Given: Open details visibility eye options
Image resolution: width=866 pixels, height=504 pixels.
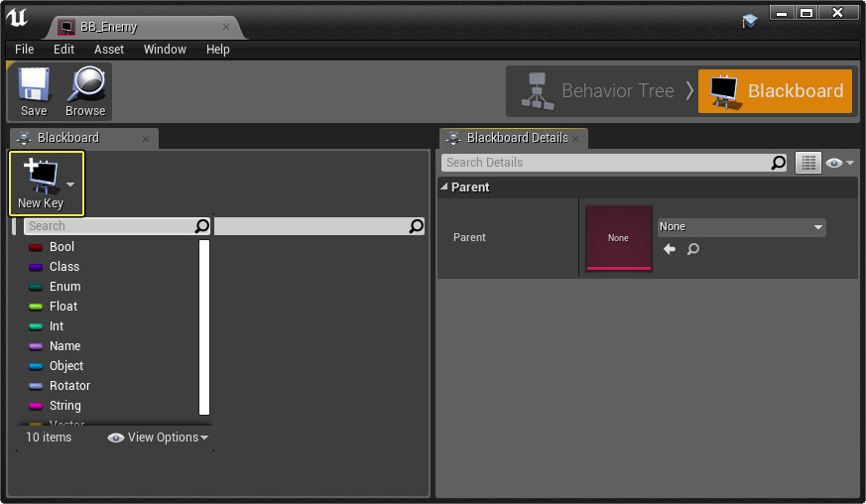Looking at the screenshot, I should (839, 163).
